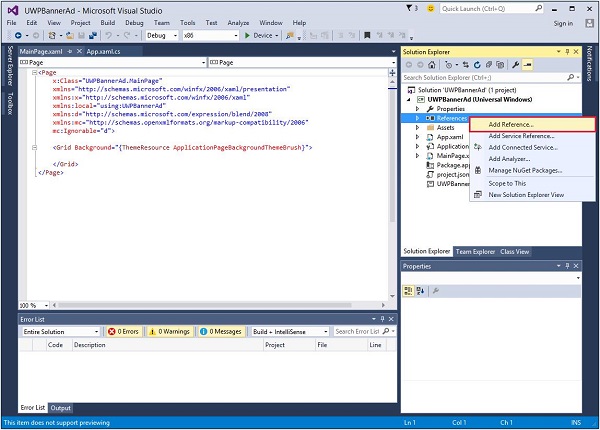
Task: Click the Undo icon in the toolbar
Action: 108,35
